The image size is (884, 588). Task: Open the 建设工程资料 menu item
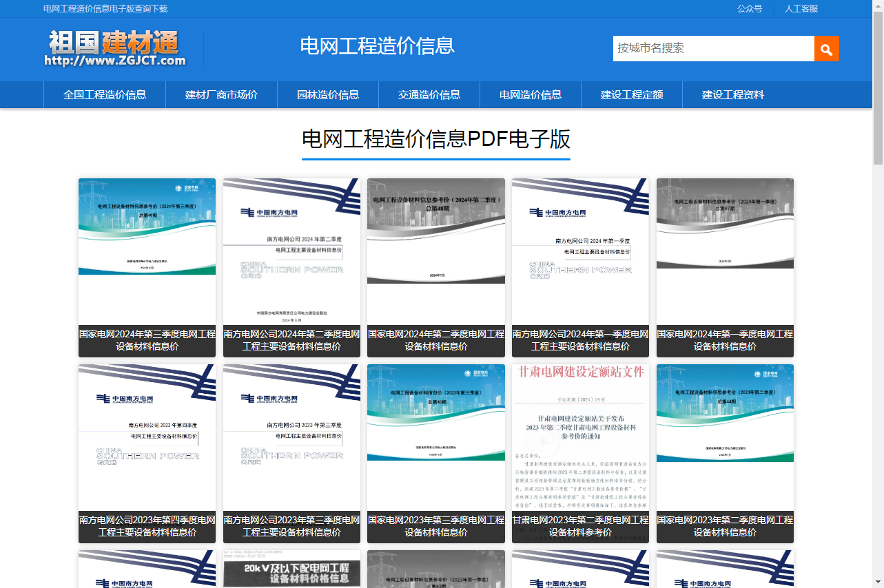click(x=733, y=95)
